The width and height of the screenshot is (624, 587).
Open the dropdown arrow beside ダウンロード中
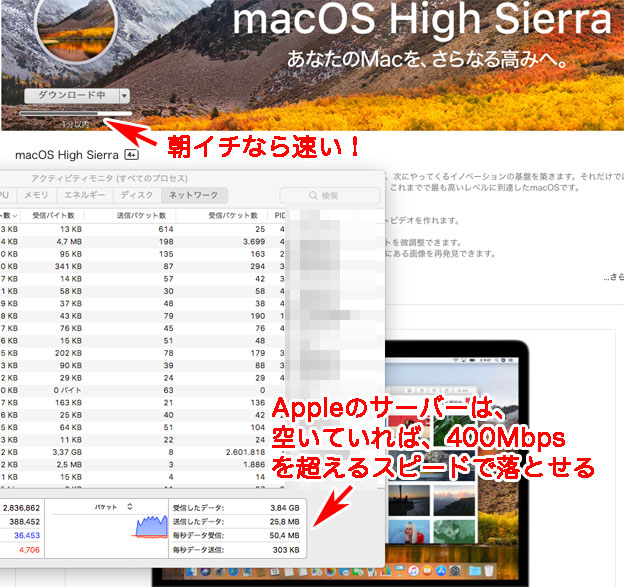pos(124,96)
